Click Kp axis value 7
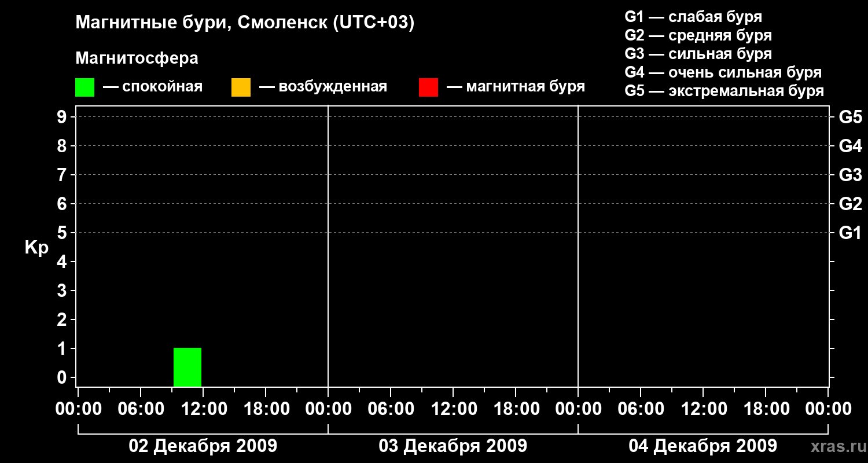The image size is (868, 463). [x=62, y=175]
